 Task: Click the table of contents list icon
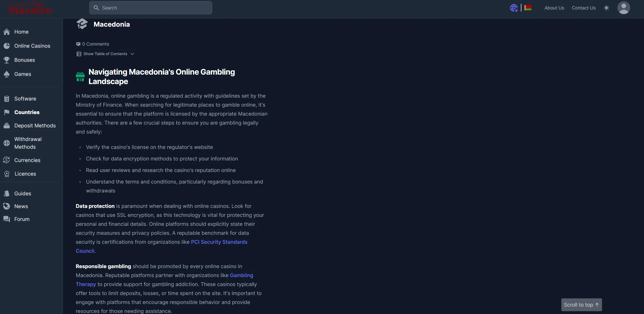tap(79, 54)
